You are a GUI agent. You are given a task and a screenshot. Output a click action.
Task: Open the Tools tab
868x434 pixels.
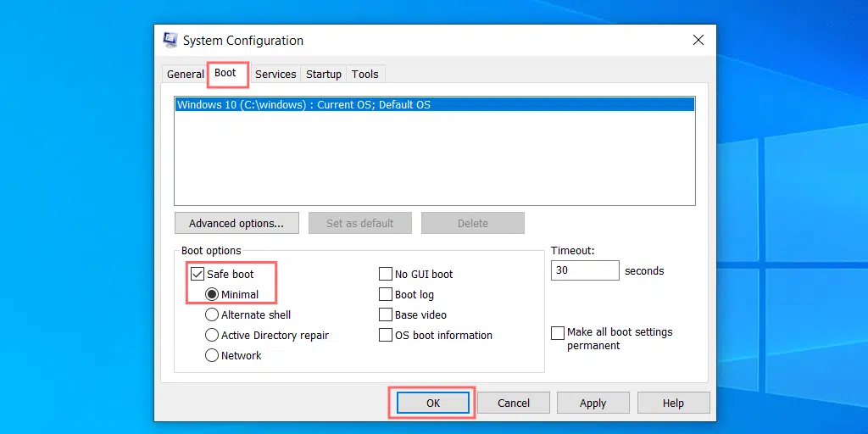[364, 75]
